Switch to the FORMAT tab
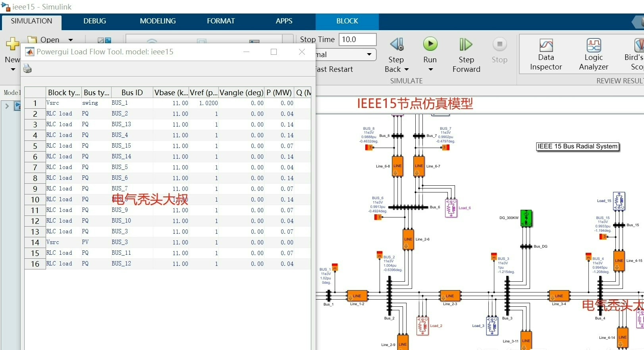 point(221,21)
